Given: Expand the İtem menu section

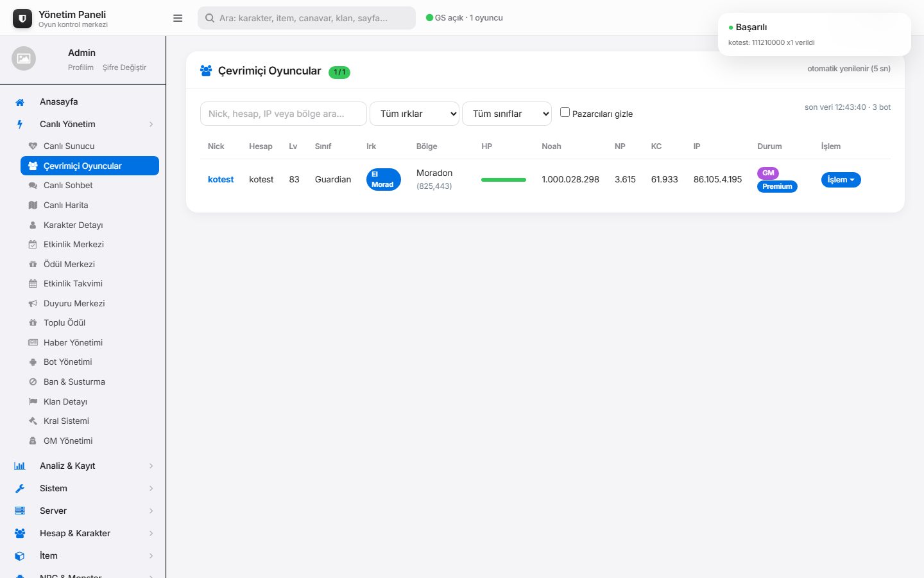Looking at the screenshot, I should [x=83, y=556].
